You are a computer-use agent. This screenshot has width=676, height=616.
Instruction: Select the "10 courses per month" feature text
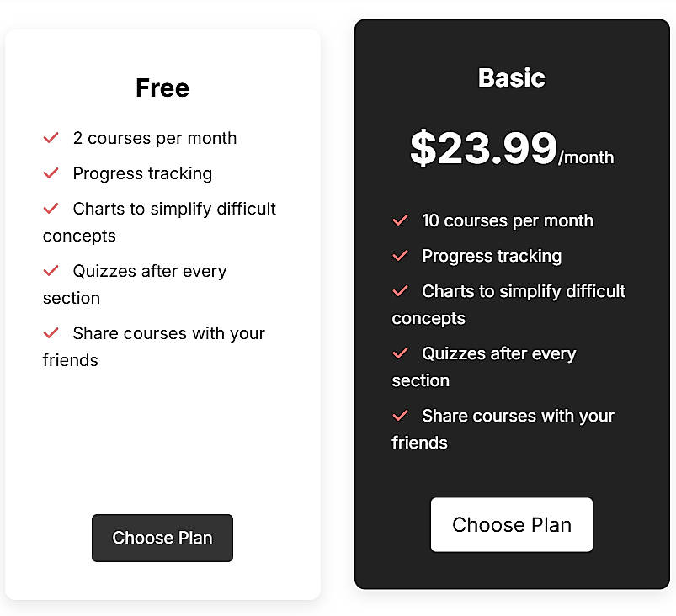[507, 220]
